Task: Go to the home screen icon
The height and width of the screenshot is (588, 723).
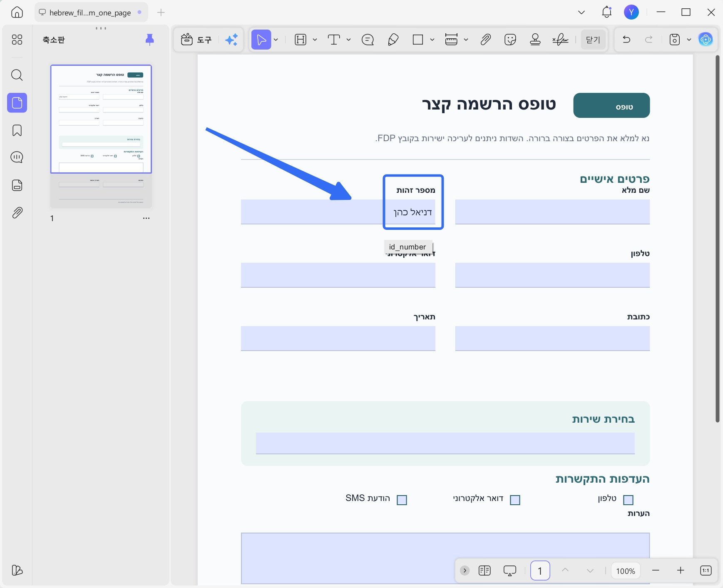Action: pos(17,12)
